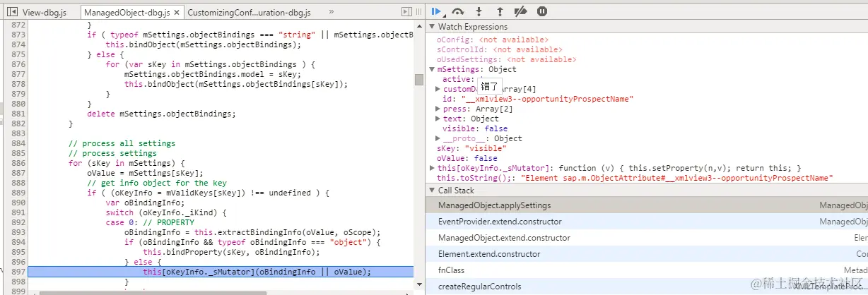Expand the customData array entry
This screenshot has width=868, height=295.
(438, 89)
